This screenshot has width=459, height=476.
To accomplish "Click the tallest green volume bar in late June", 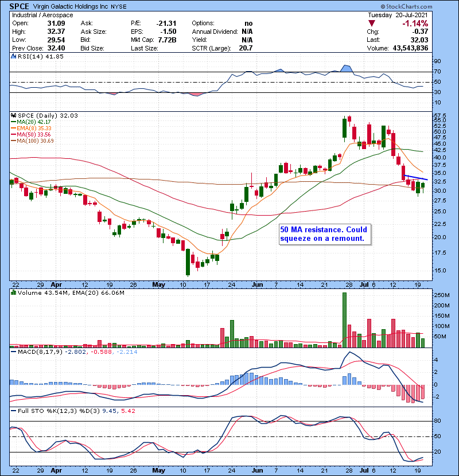I will click(x=344, y=319).
